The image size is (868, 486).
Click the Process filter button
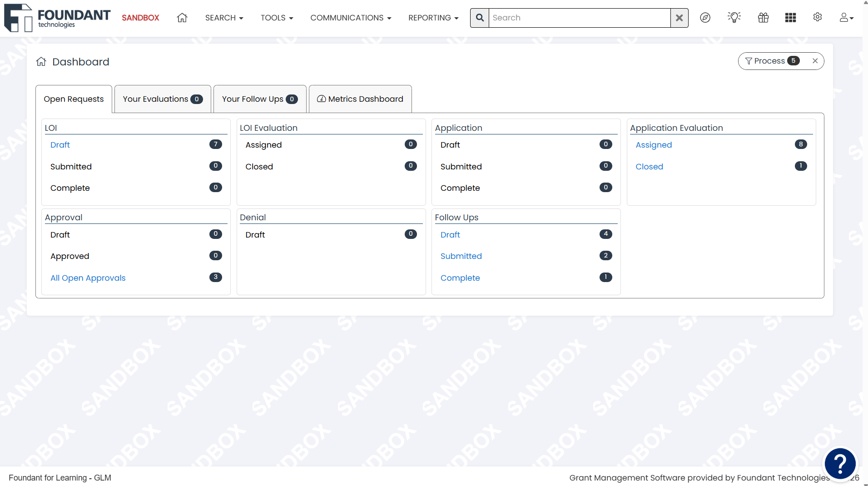pos(781,61)
